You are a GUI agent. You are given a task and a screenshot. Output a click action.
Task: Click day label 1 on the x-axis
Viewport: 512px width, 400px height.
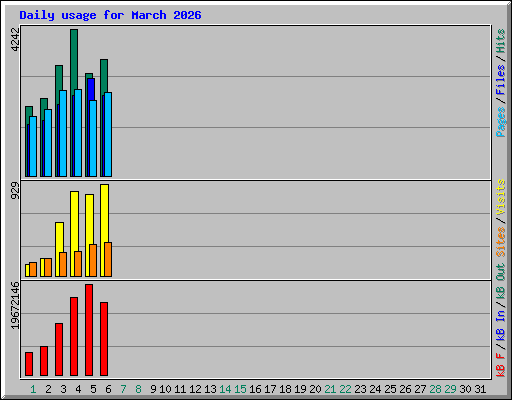[33, 389]
